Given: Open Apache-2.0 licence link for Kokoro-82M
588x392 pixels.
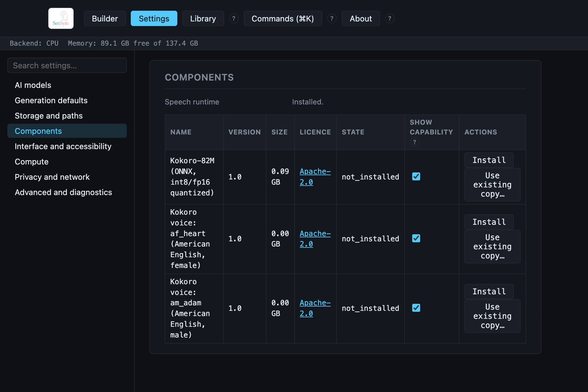Looking at the screenshot, I should 315,177.
